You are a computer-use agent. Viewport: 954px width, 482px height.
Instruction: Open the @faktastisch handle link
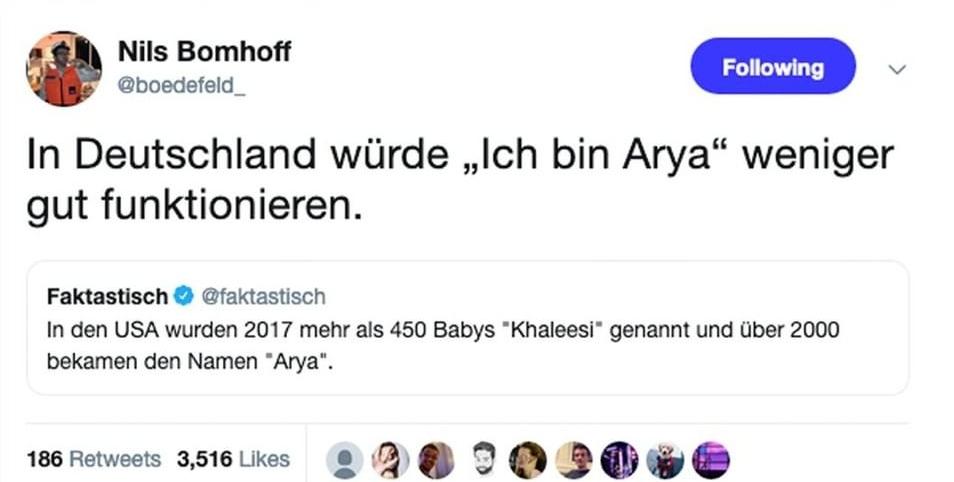[263, 296]
